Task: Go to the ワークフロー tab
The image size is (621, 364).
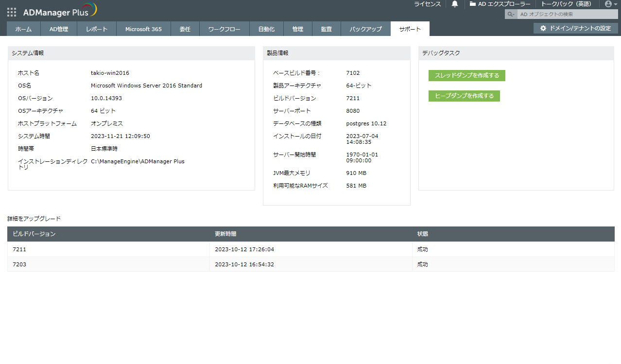Action: point(224,29)
